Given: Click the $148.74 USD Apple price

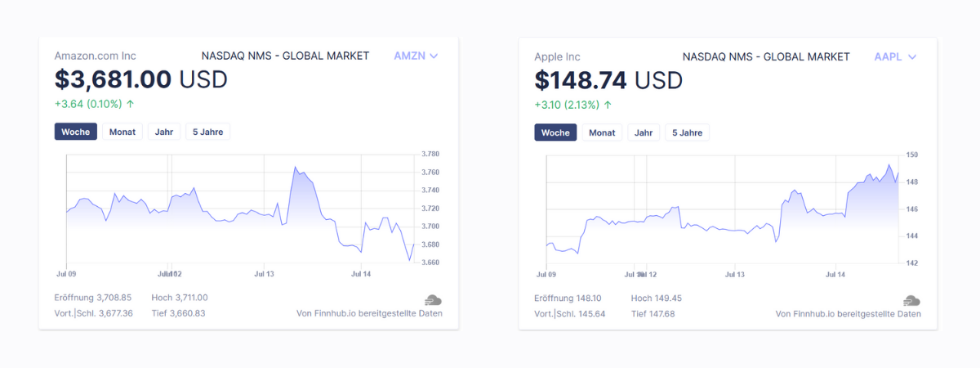Looking at the screenshot, I should (608, 80).
